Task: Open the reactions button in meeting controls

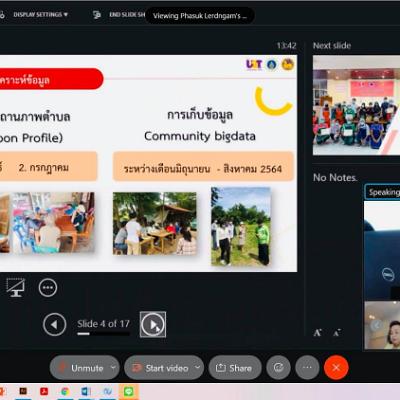Action: (x=278, y=367)
